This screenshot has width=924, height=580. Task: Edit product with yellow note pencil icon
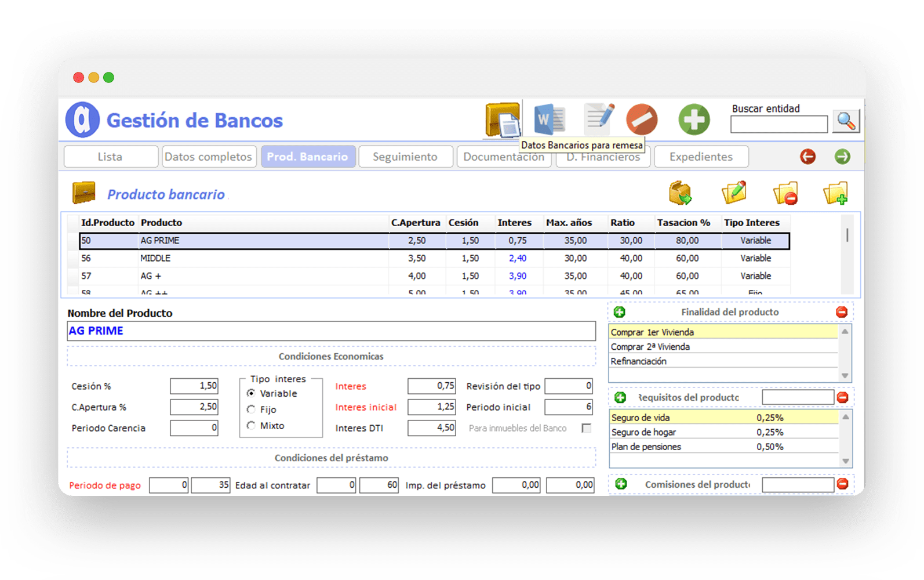point(733,193)
